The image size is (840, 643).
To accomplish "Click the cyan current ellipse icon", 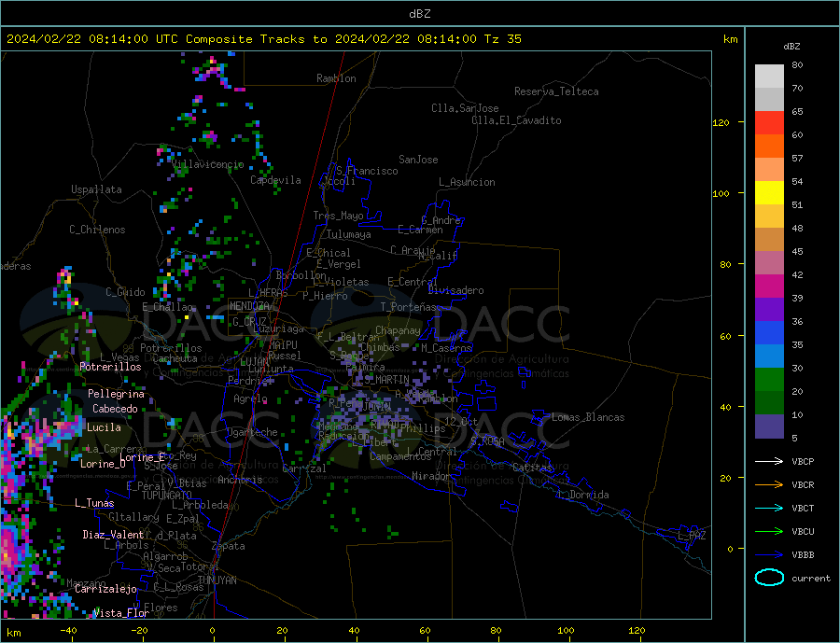I will click(769, 578).
